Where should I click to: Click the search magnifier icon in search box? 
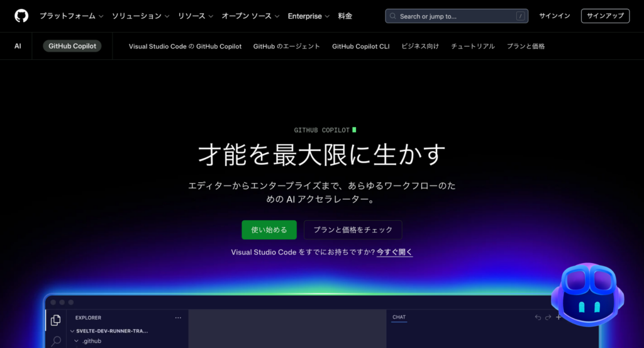pos(393,16)
